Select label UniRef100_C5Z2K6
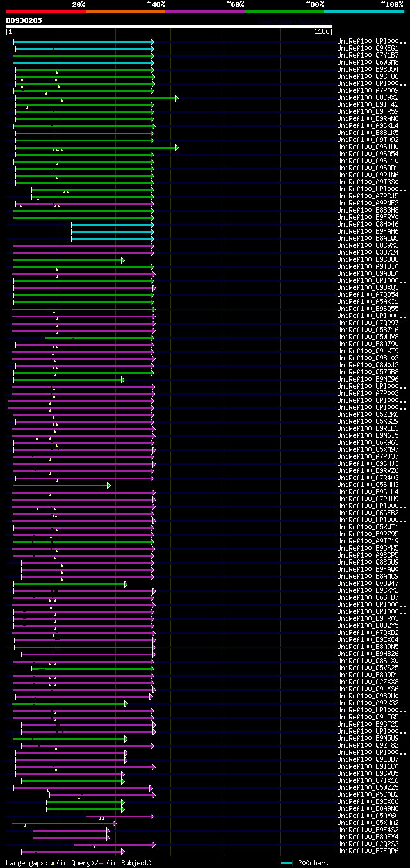Viewport: 410px width, 868px height. point(368,415)
